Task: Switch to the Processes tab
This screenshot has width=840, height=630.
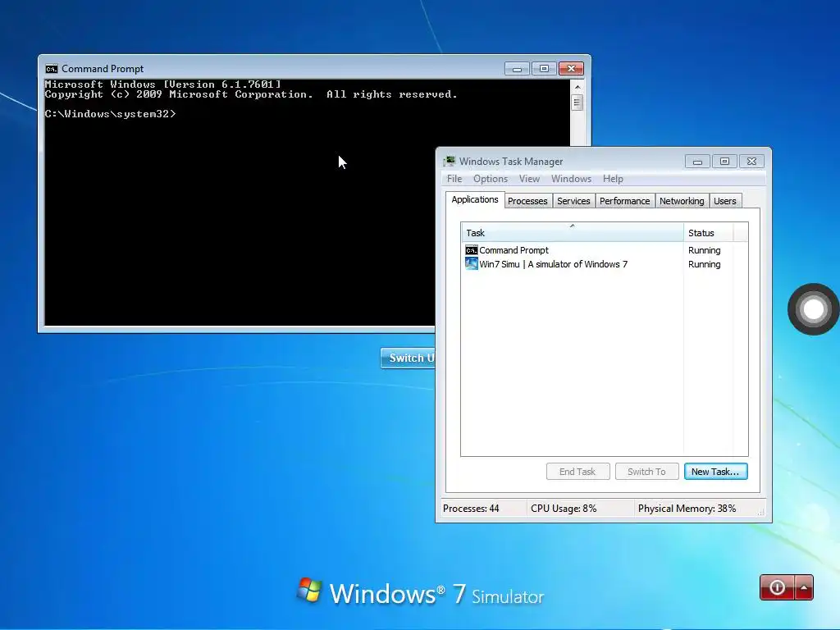Action: (x=527, y=201)
